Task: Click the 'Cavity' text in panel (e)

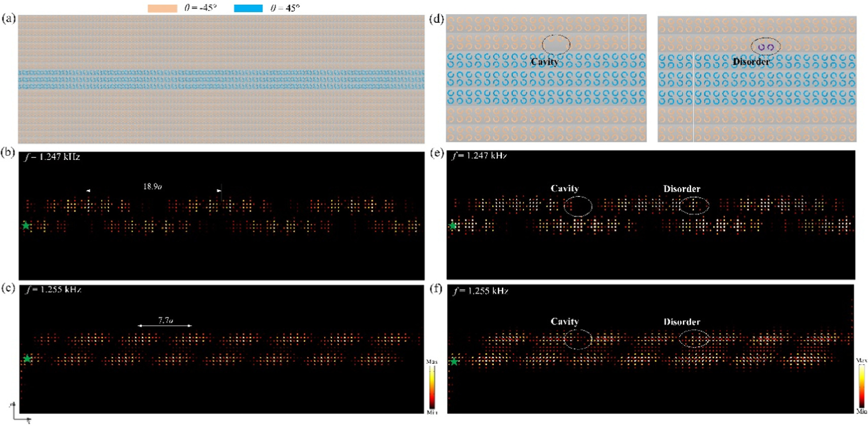Action: pyautogui.click(x=565, y=188)
